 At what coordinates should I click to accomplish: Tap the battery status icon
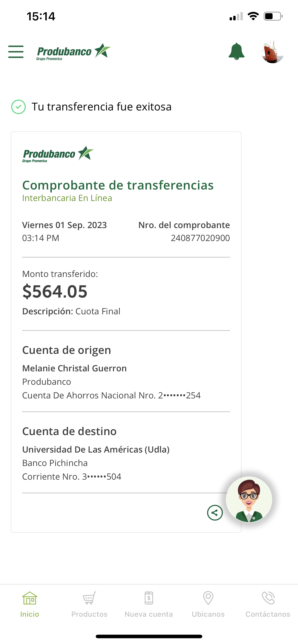point(273,16)
